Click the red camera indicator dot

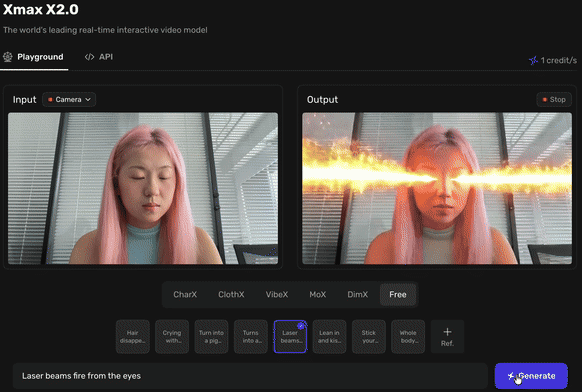(x=50, y=99)
